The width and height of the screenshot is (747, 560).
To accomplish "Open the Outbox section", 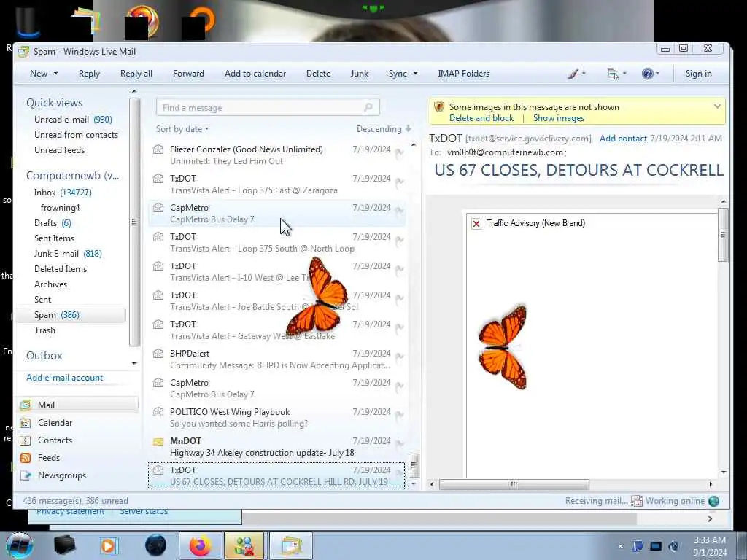I will point(44,356).
